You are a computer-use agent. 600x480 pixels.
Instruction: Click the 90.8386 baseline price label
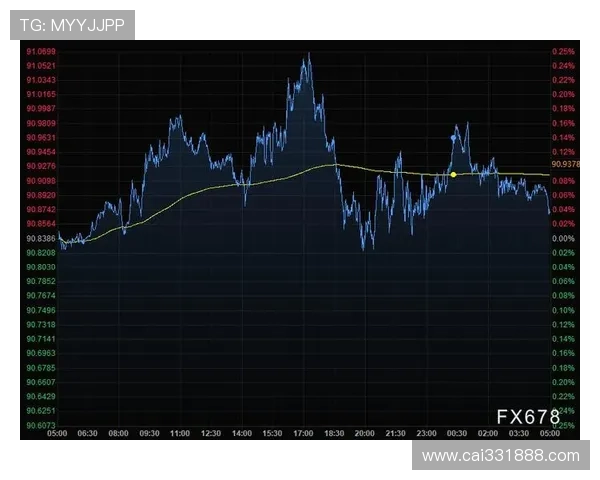[x=41, y=239]
